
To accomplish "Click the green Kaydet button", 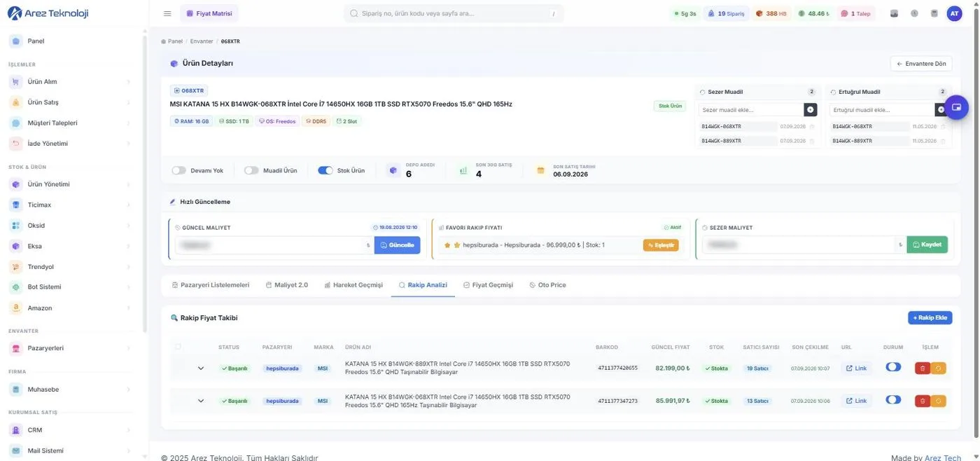I will click(927, 245).
